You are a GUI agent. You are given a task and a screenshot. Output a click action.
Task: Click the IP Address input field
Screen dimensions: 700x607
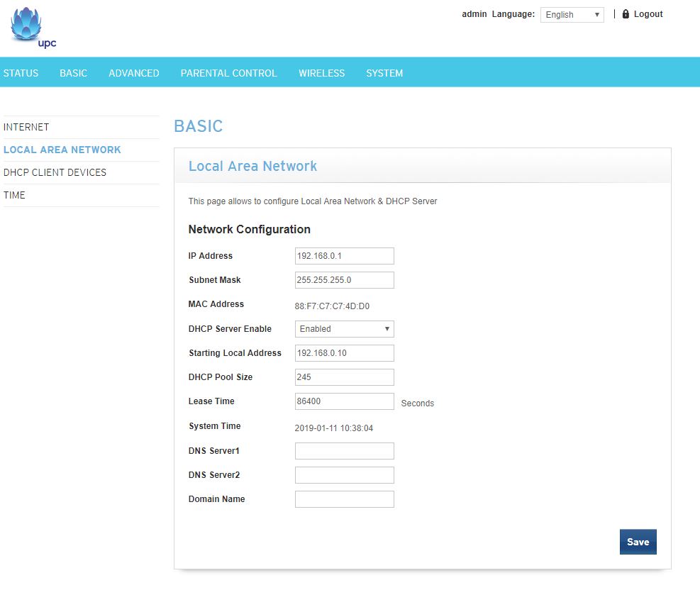click(344, 256)
